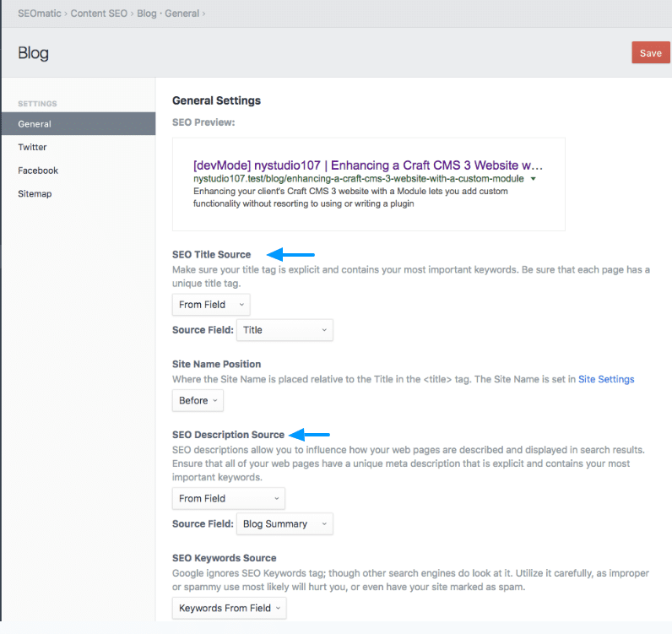
Task: Click the Save button
Action: (x=650, y=52)
